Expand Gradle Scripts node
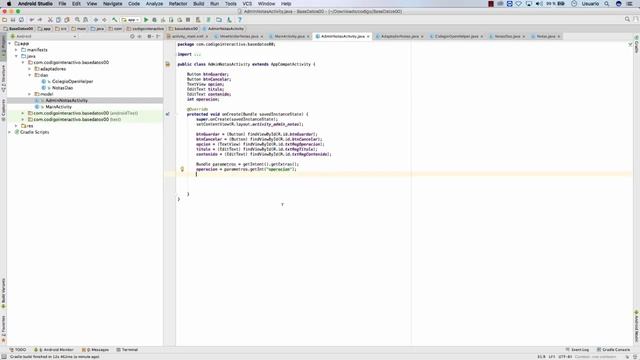This screenshot has height=360, width=640. coord(10,132)
